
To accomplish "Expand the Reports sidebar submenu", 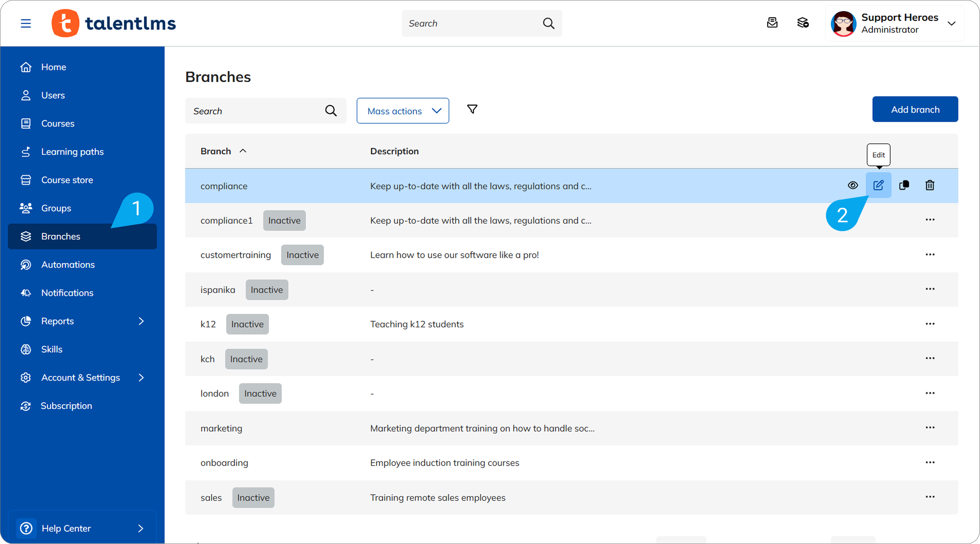I will click(x=141, y=321).
